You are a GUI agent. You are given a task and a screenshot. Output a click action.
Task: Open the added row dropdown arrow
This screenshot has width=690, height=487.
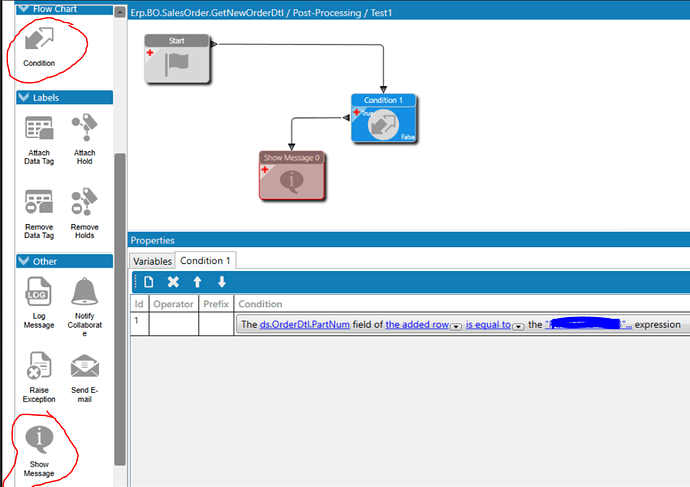pos(456,326)
